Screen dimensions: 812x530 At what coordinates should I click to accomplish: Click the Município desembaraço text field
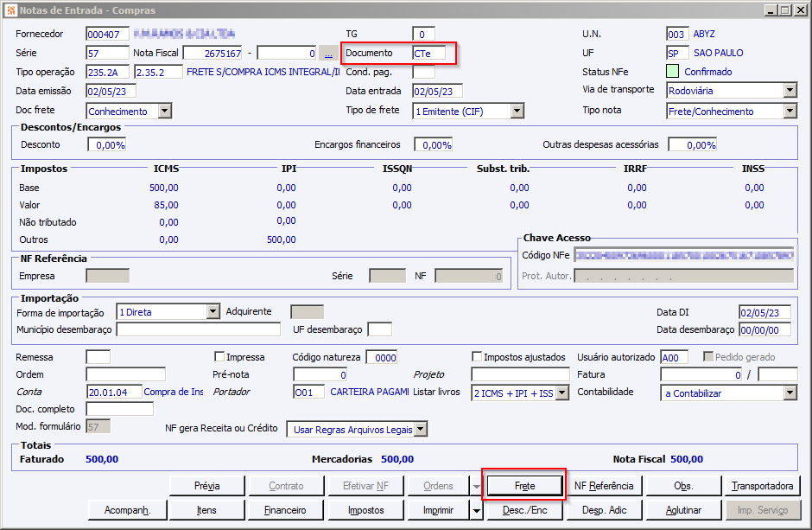(198, 329)
